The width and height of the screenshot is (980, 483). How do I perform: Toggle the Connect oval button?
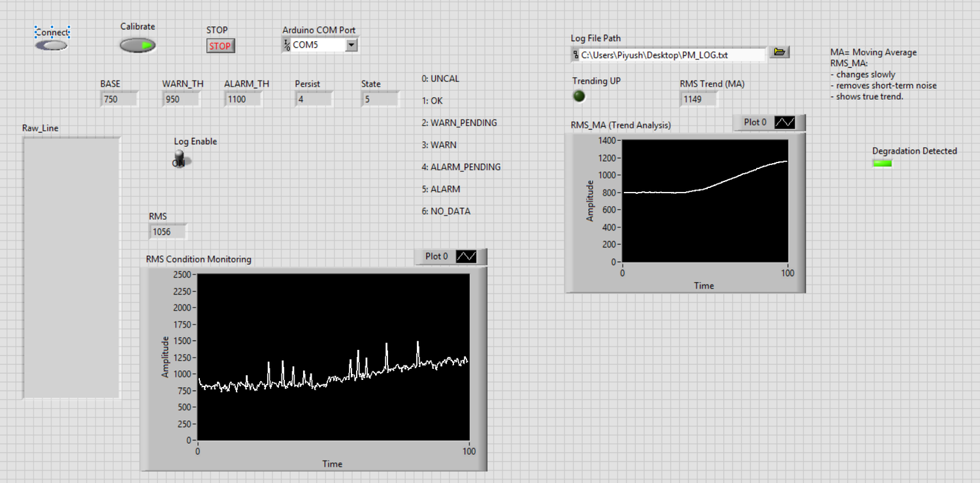point(51,45)
